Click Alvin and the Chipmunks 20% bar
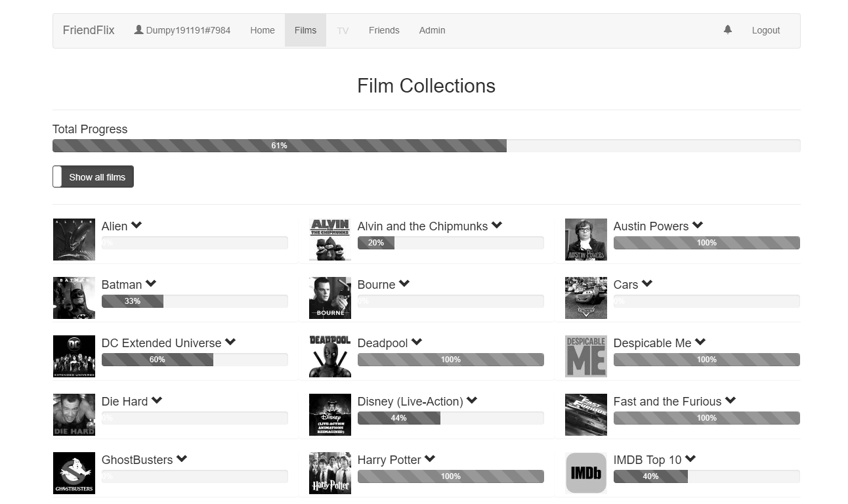The image size is (848, 504). coord(451,243)
